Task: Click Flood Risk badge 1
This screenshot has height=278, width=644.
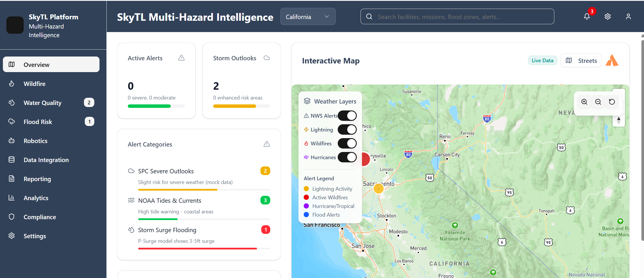Action: pos(89,121)
